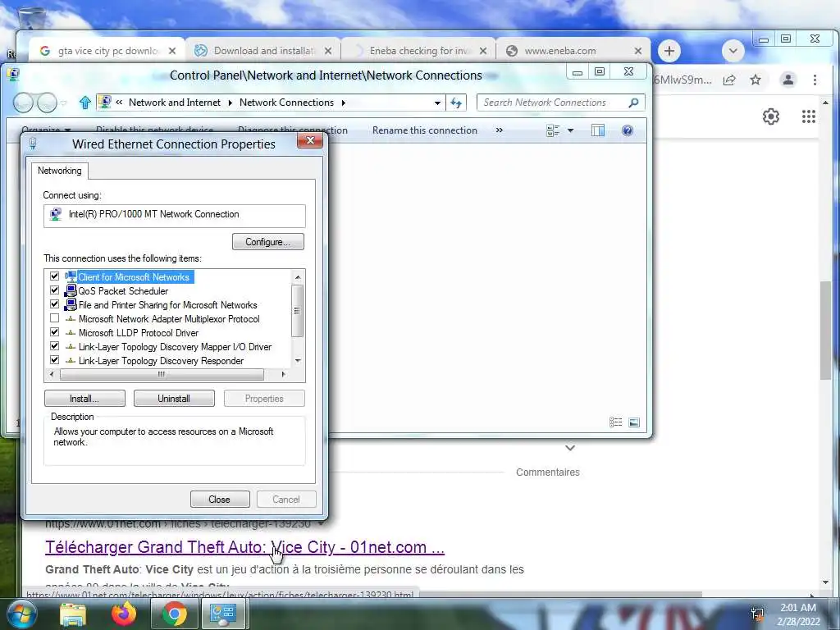Click the Close button in Properties dialog
Image resolution: width=840 pixels, height=630 pixels.
(x=220, y=500)
